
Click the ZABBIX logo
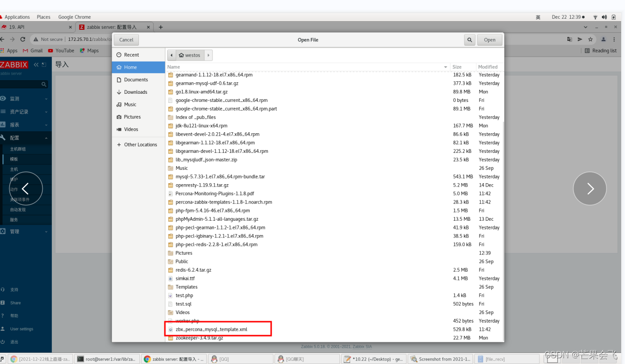[x=14, y=64]
